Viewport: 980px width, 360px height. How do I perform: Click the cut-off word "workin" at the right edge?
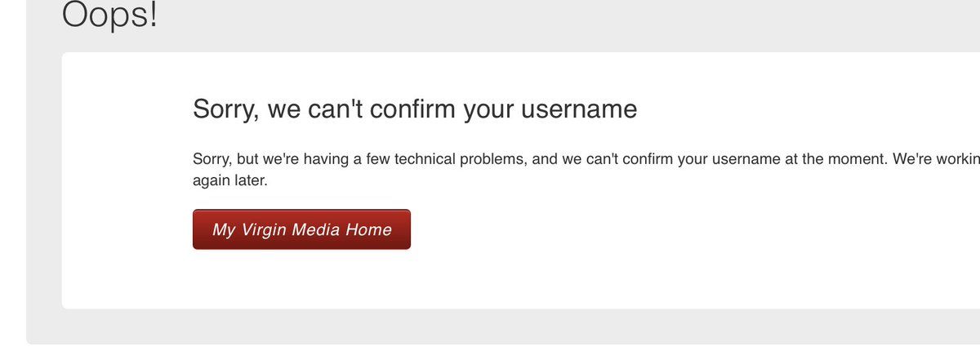(x=959, y=159)
